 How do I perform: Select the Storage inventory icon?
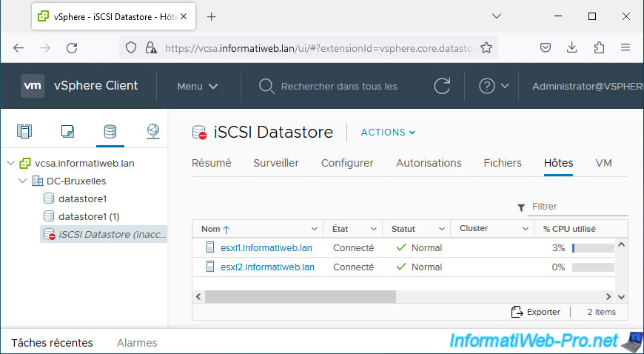click(110, 132)
